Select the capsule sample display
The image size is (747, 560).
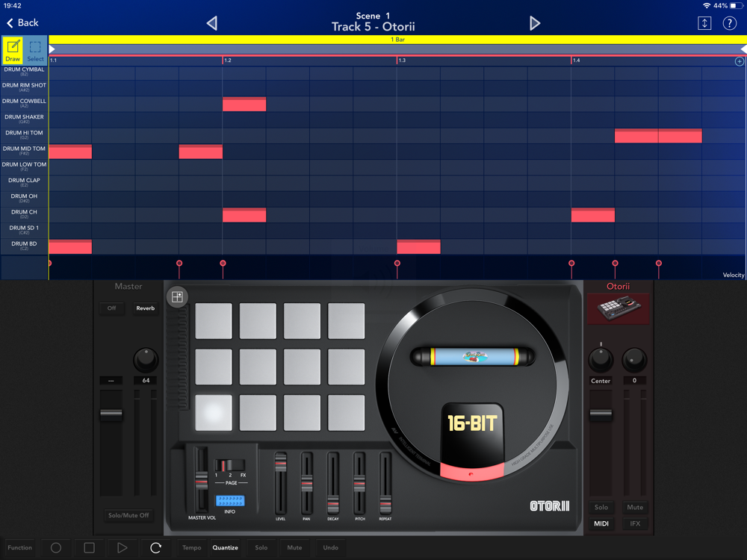[473, 356]
